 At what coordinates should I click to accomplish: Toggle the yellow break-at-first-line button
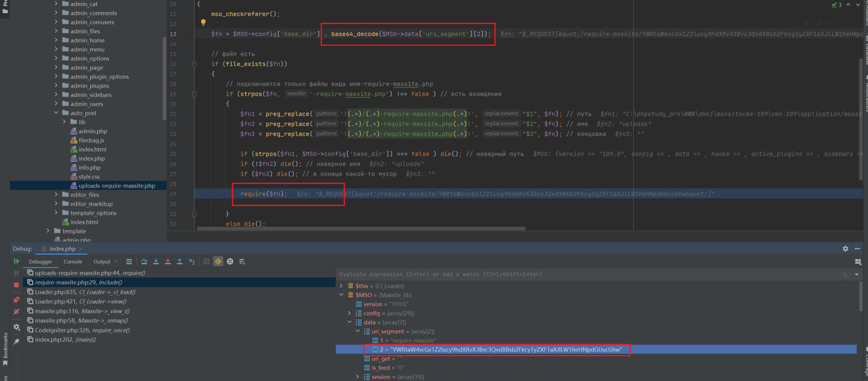click(218, 261)
